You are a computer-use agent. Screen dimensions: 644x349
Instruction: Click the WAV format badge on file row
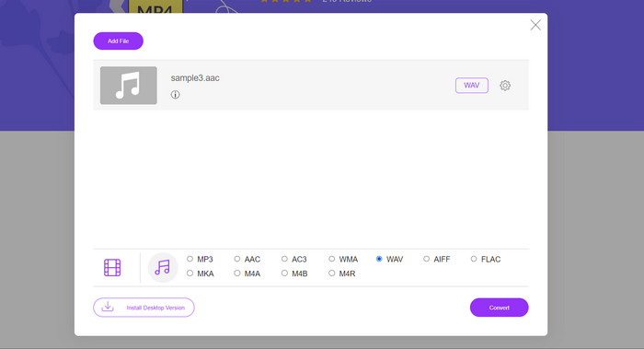pyautogui.click(x=471, y=86)
